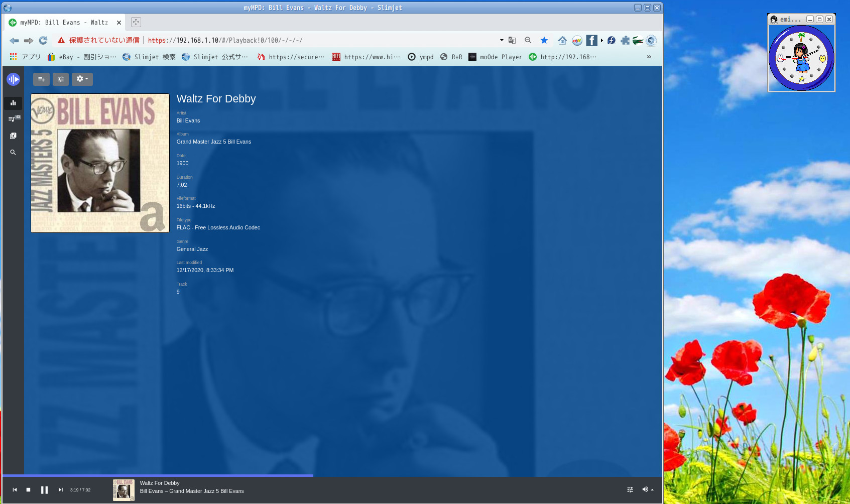Pause the currently playing track
This screenshot has height=504, width=850.
pyautogui.click(x=44, y=489)
